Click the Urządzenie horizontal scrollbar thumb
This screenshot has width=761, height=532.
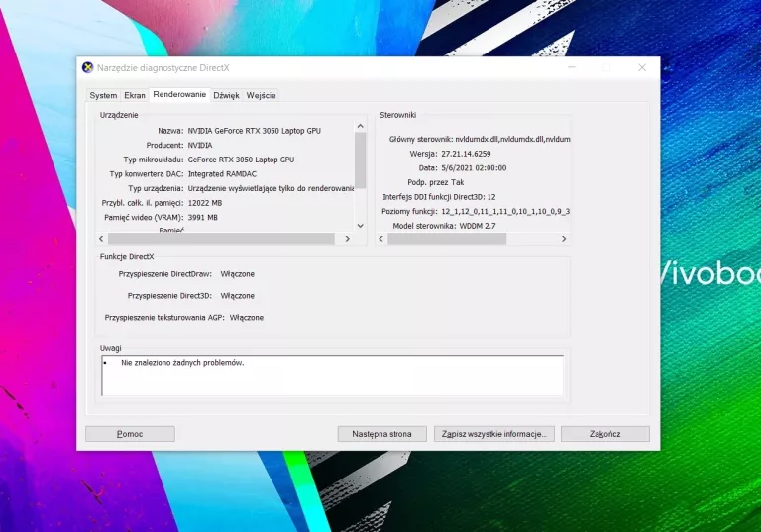pos(221,239)
